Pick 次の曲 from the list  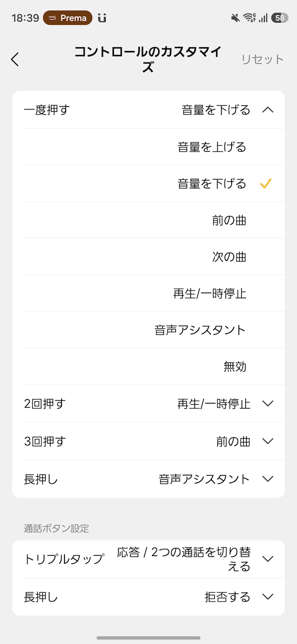(229, 257)
